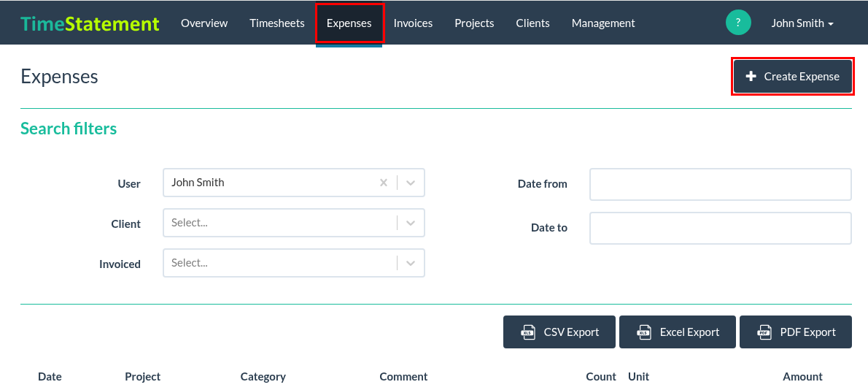This screenshot has height=390, width=868.
Task: Expand the User dropdown arrow
Action: [411, 183]
